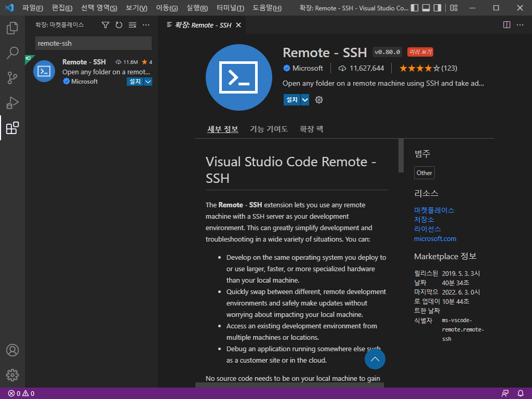Image resolution: width=532 pixels, height=399 pixels.
Task: Close the 확장: Remote - SSH editor tab
Action: point(238,25)
